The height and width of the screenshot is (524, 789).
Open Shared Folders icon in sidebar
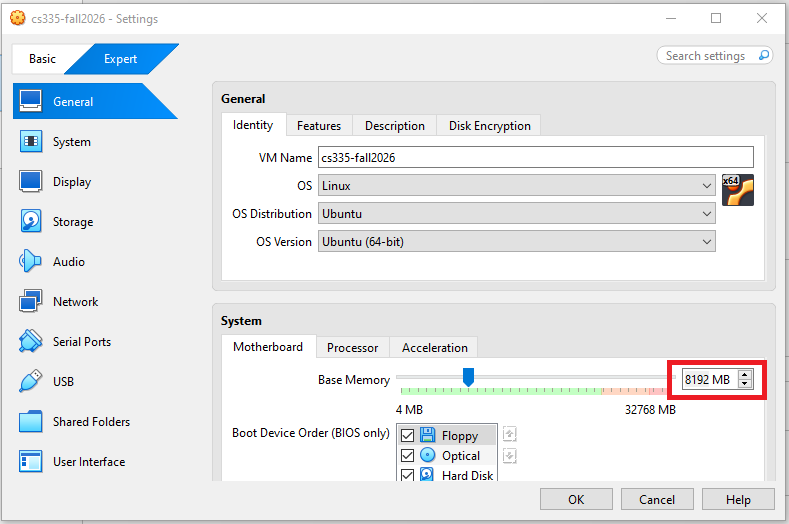click(x=31, y=422)
